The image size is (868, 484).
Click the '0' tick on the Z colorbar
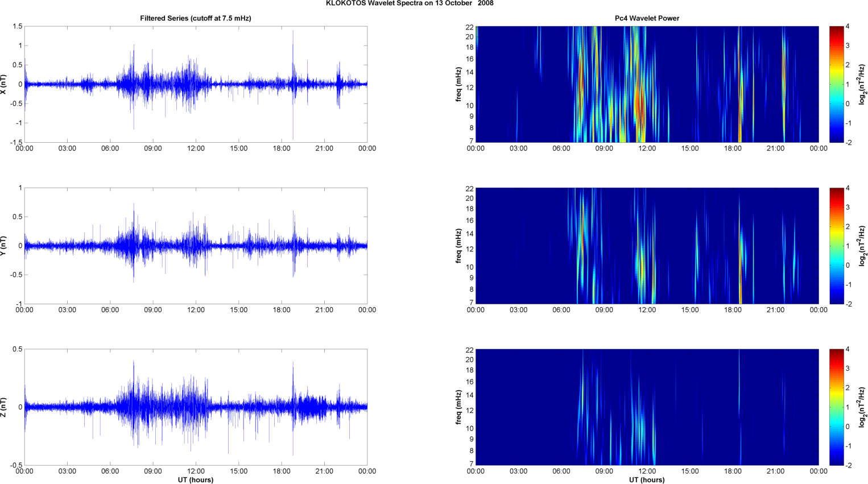(848, 427)
